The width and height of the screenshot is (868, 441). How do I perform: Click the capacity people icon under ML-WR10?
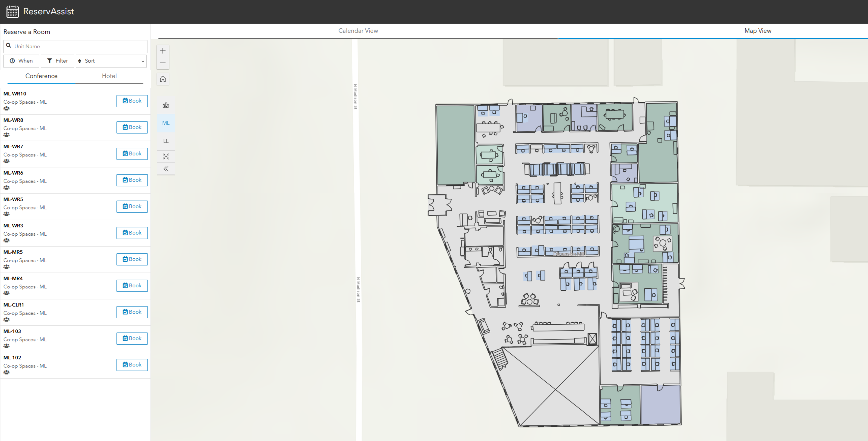(x=7, y=109)
